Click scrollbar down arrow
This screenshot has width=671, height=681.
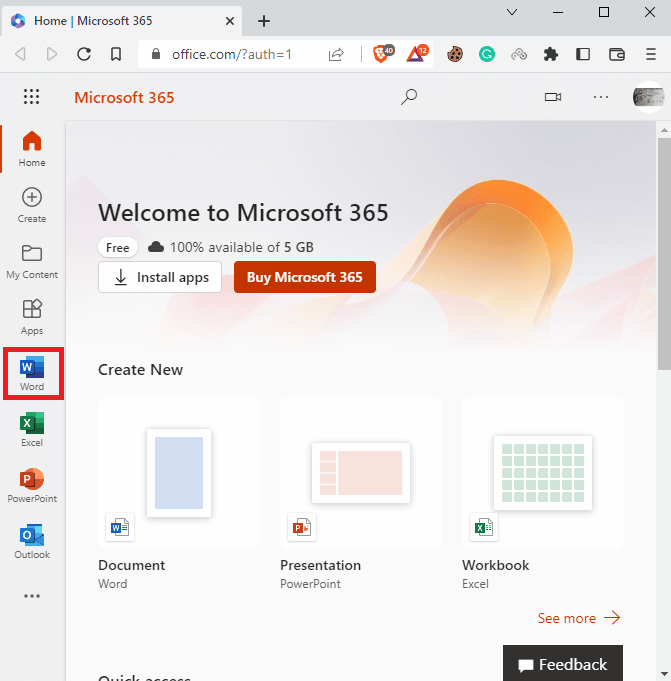click(x=664, y=674)
